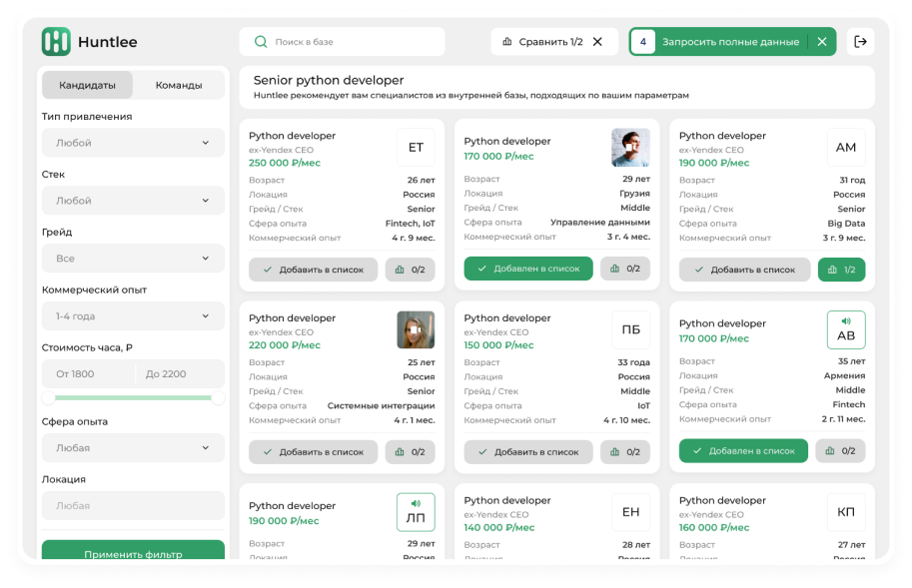
Task: Click the man's photo avatar
Action: tap(631, 148)
